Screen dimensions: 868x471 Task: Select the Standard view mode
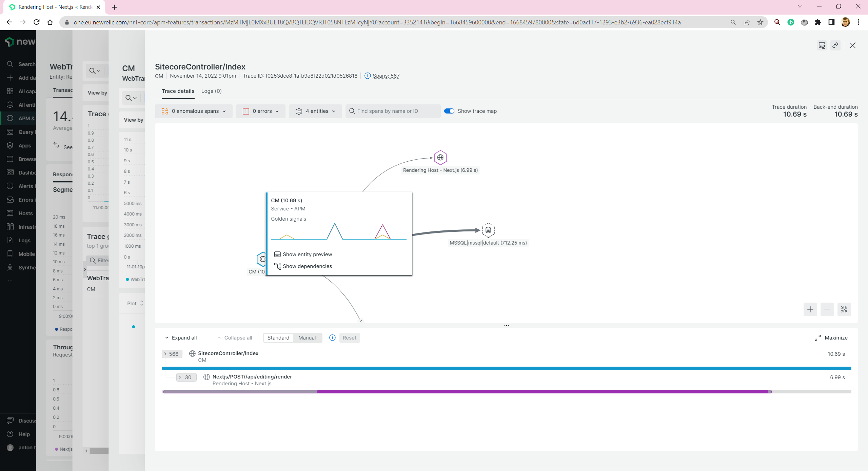pyautogui.click(x=278, y=338)
